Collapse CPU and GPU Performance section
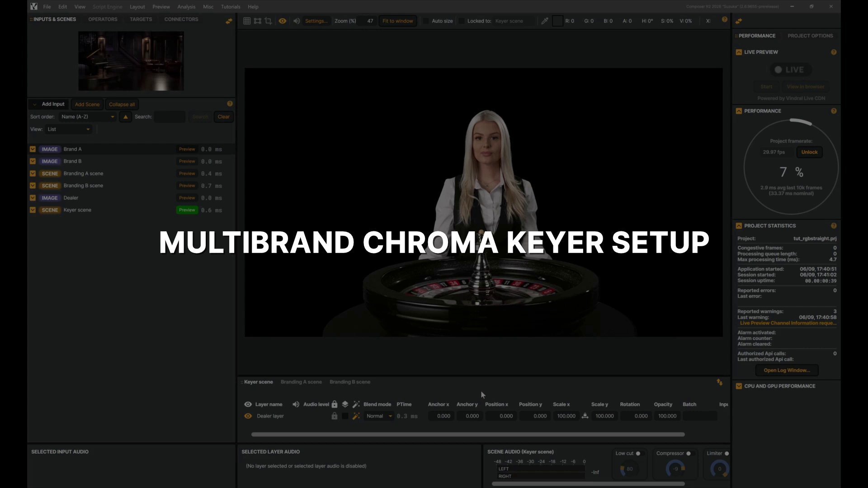This screenshot has width=868, height=488. pyautogui.click(x=739, y=386)
